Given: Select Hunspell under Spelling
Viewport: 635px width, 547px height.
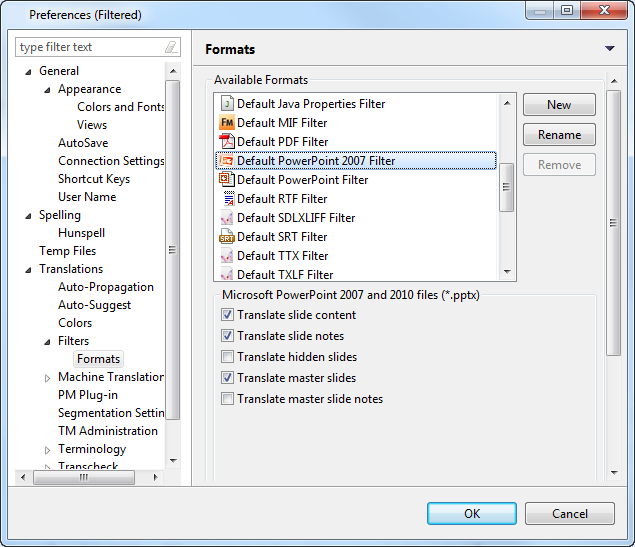Looking at the screenshot, I should [x=81, y=233].
